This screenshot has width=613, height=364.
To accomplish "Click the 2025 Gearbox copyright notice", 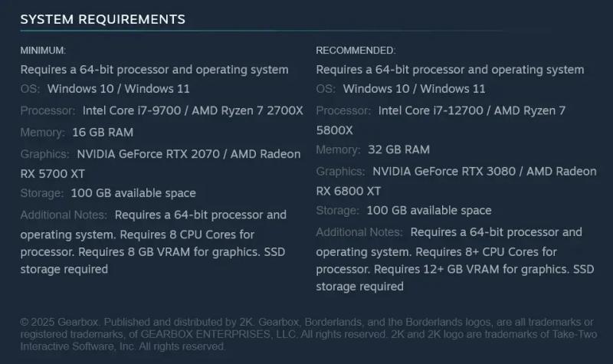I will [x=309, y=334].
